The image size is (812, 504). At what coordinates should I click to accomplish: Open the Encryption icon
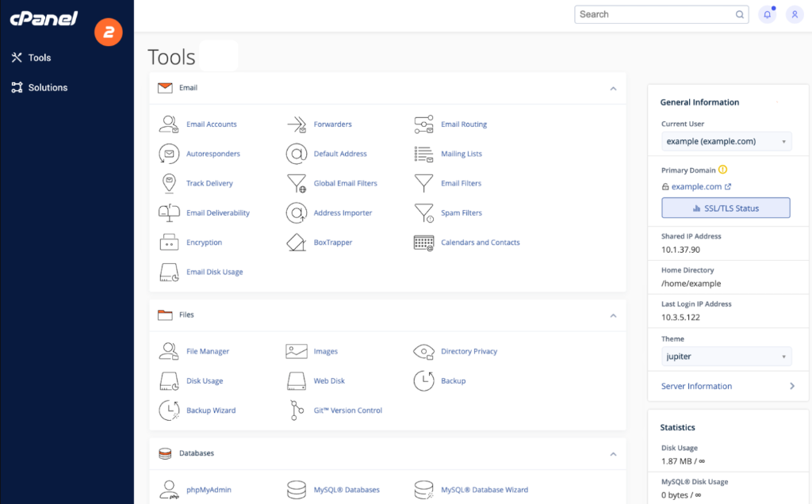pos(169,242)
